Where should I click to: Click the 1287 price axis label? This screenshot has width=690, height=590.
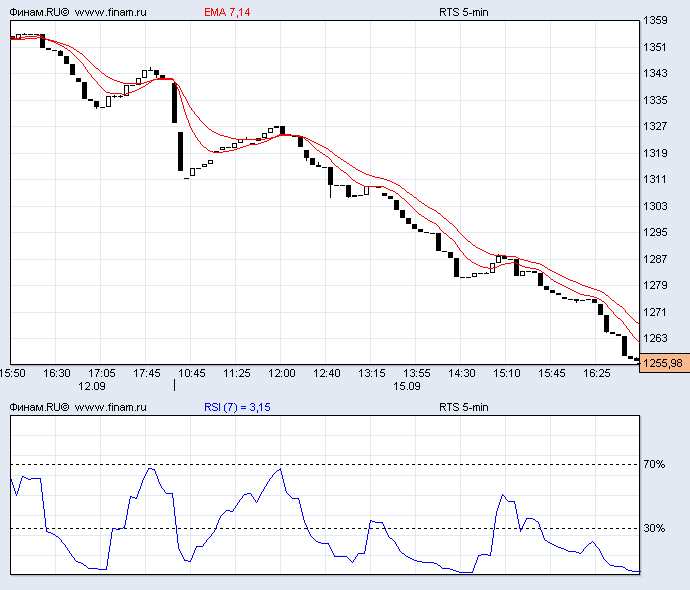pyautogui.click(x=655, y=259)
